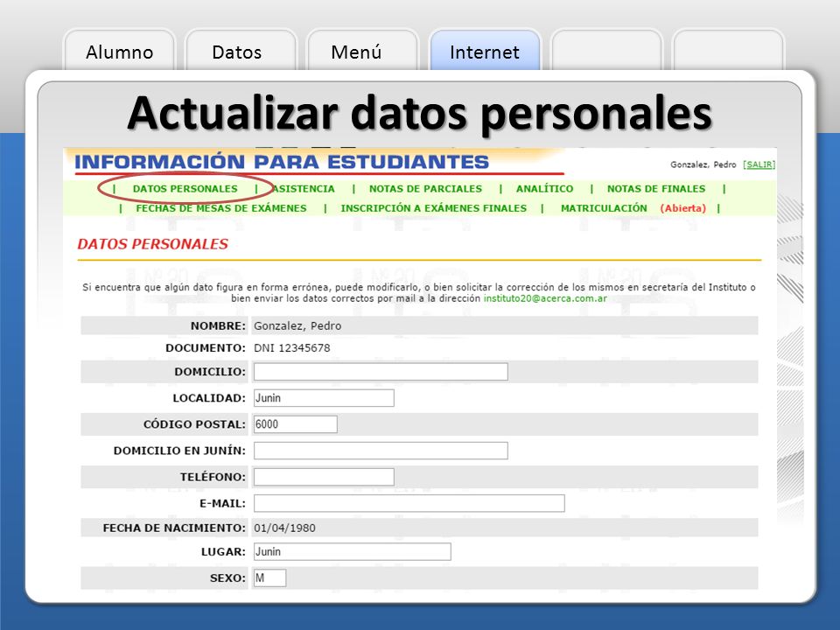This screenshot has width=840, height=630.
Task: Open the Alumno tab
Action: pos(120,52)
